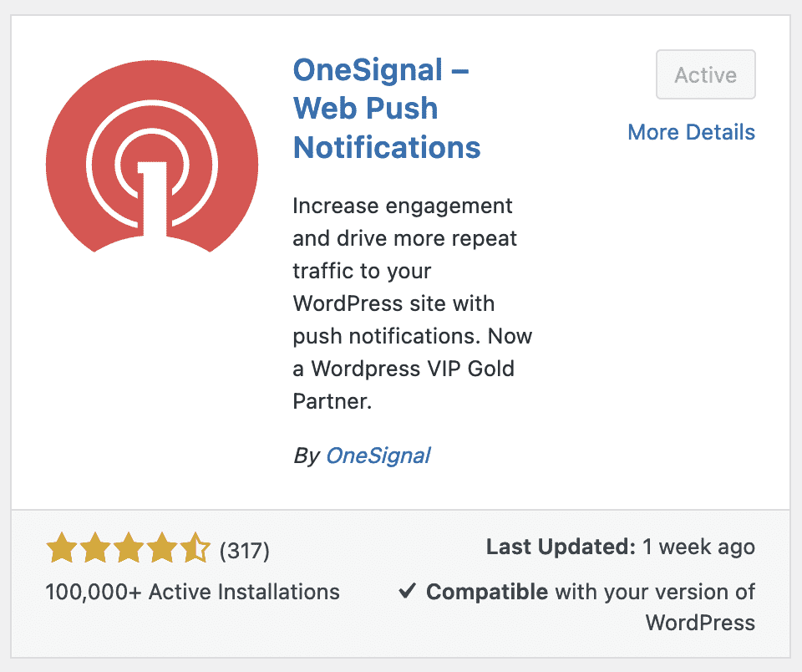The width and height of the screenshot is (802, 672).
Task: Select the bold Last Updated label
Action: 561,547
